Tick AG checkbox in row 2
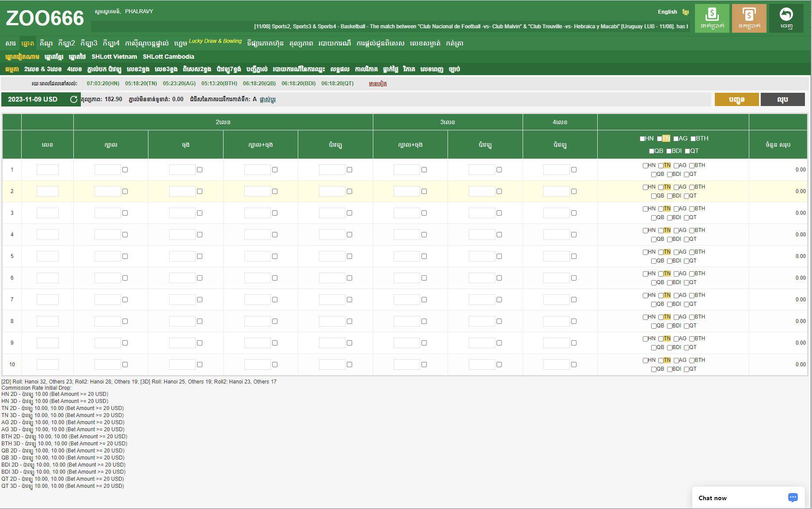The height and width of the screenshot is (509, 812). pyautogui.click(x=676, y=187)
